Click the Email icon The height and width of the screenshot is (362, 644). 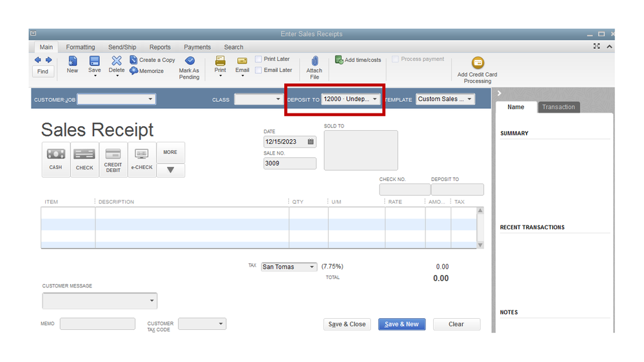pyautogui.click(x=242, y=61)
